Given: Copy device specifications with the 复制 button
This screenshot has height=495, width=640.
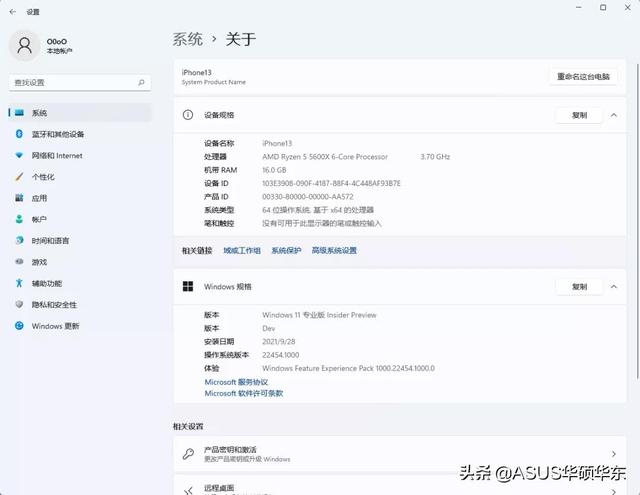Looking at the screenshot, I should (x=579, y=115).
